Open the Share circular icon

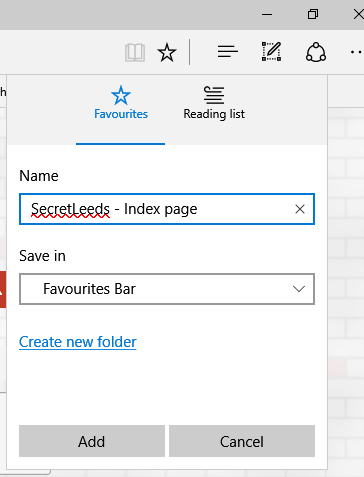pyautogui.click(x=316, y=52)
